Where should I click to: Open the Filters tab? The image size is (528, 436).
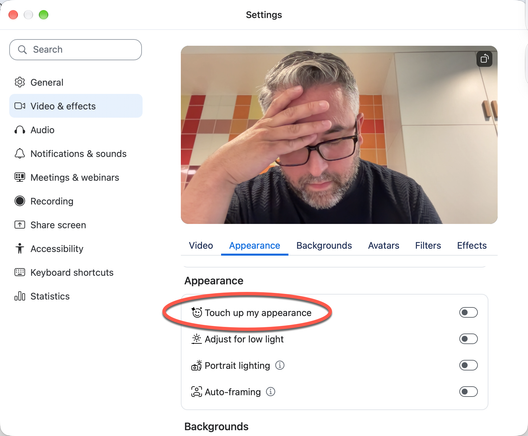coord(428,245)
